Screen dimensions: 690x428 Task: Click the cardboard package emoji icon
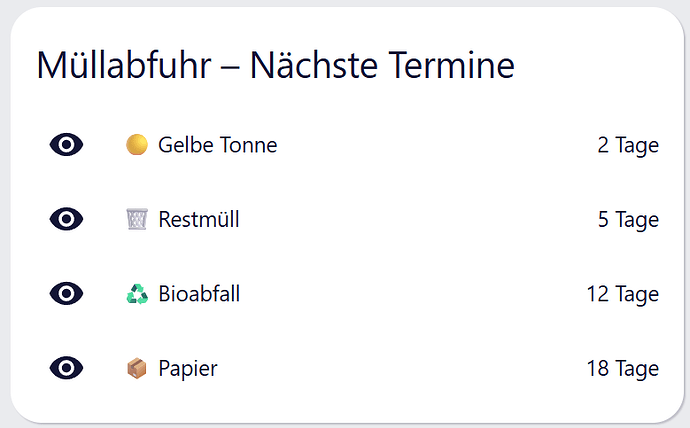137,368
